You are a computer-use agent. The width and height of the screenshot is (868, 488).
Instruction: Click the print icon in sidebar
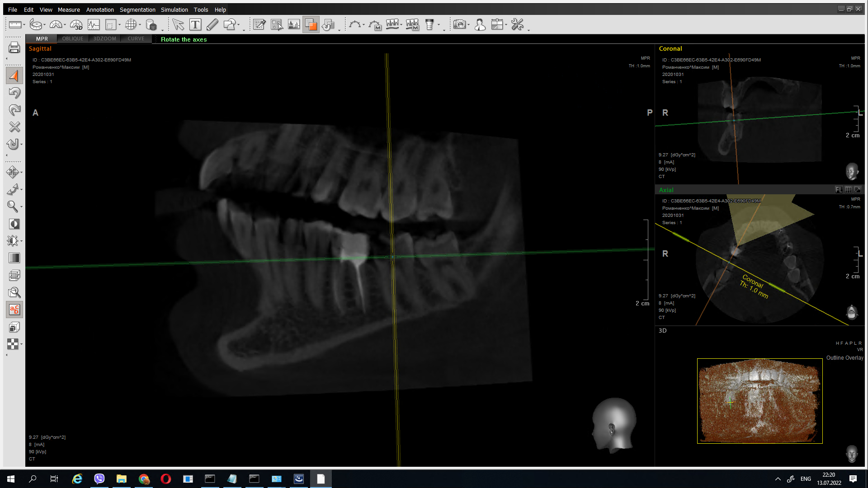(x=14, y=47)
